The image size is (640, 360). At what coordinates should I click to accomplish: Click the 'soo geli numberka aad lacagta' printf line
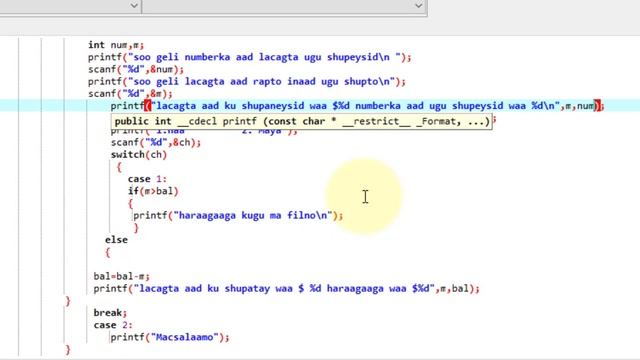[249, 57]
